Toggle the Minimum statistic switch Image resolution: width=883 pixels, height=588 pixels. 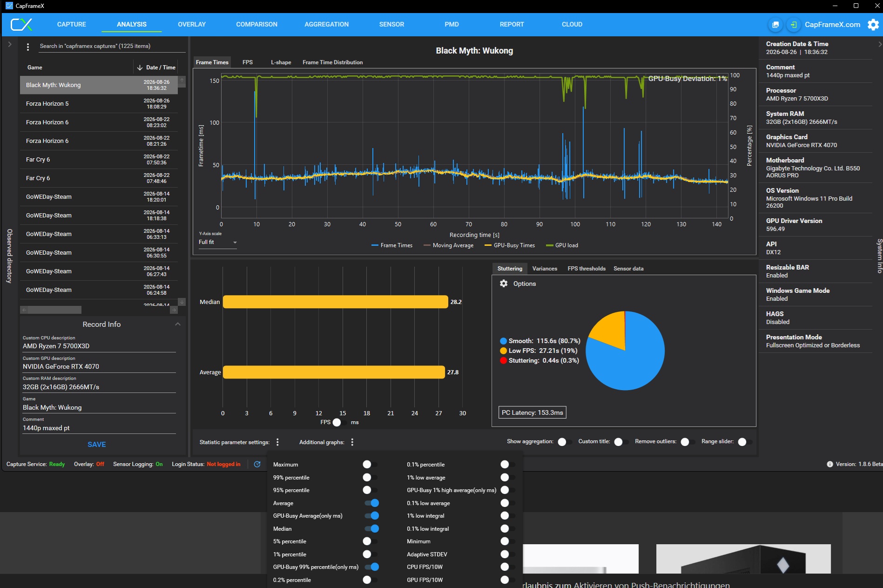[x=507, y=541]
